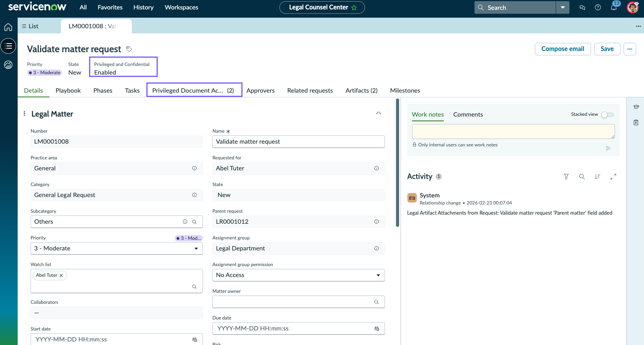The image size is (644, 345).
Task: Open the user profile avatar
Action: [x=633, y=7]
